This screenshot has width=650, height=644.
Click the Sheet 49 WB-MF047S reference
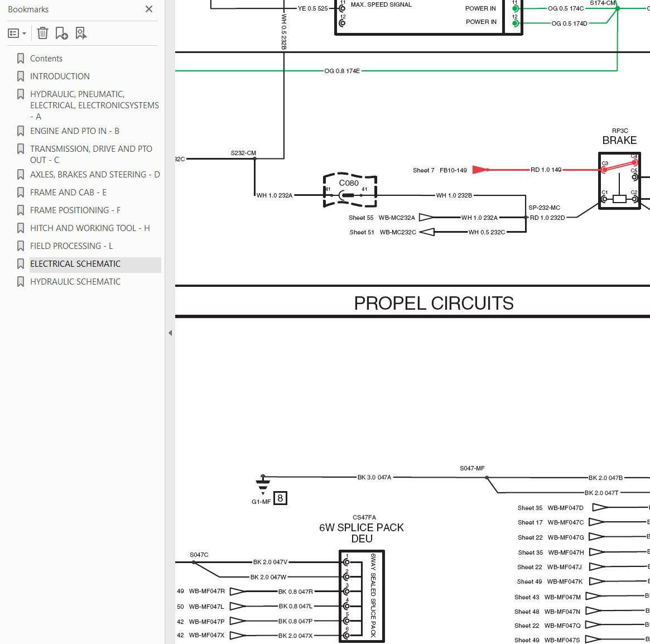(547, 640)
